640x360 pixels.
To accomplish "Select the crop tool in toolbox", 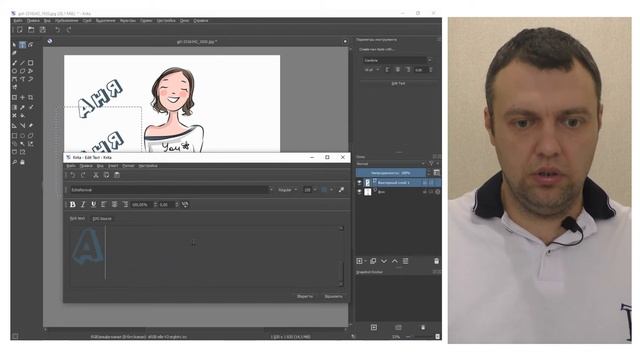I will [31, 98].
